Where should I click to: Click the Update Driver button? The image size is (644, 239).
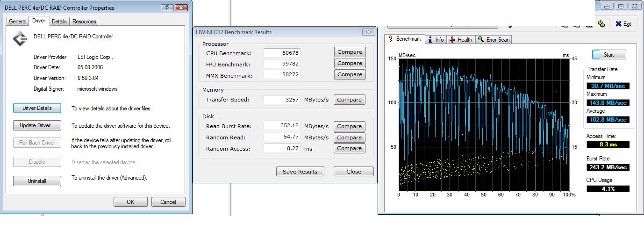click(x=37, y=125)
